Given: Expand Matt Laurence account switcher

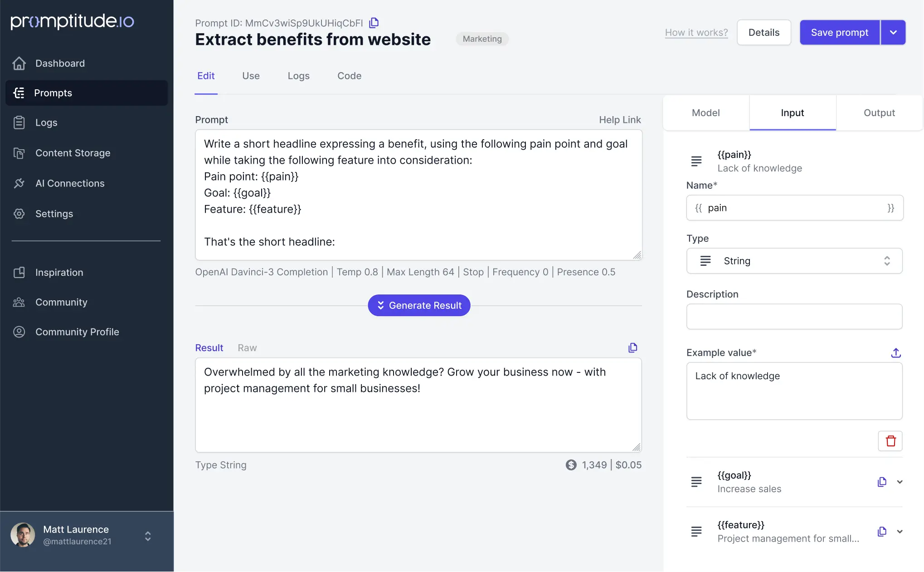Looking at the screenshot, I should click(x=147, y=536).
